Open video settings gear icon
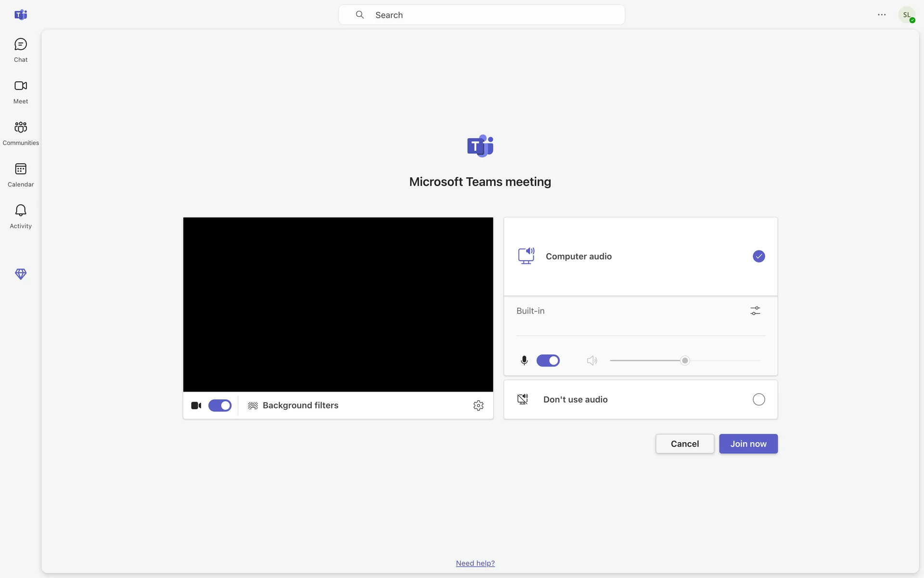924x578 pixels. point(478,406)
